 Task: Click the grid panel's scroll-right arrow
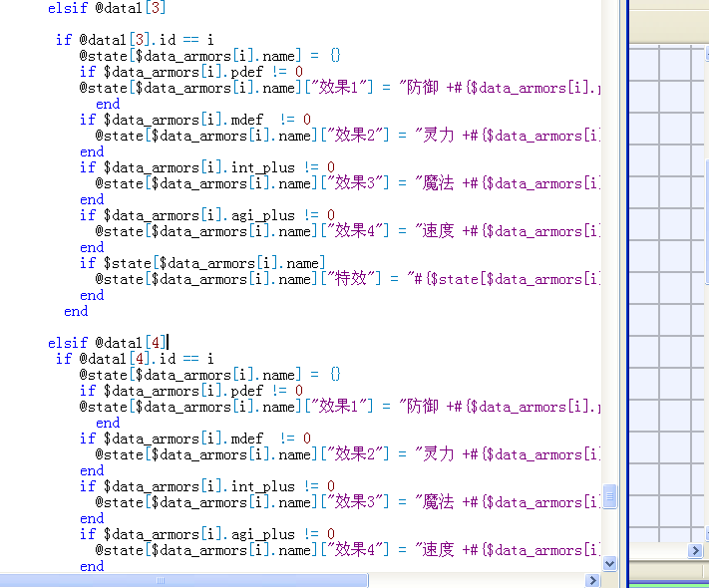(695, 550)
